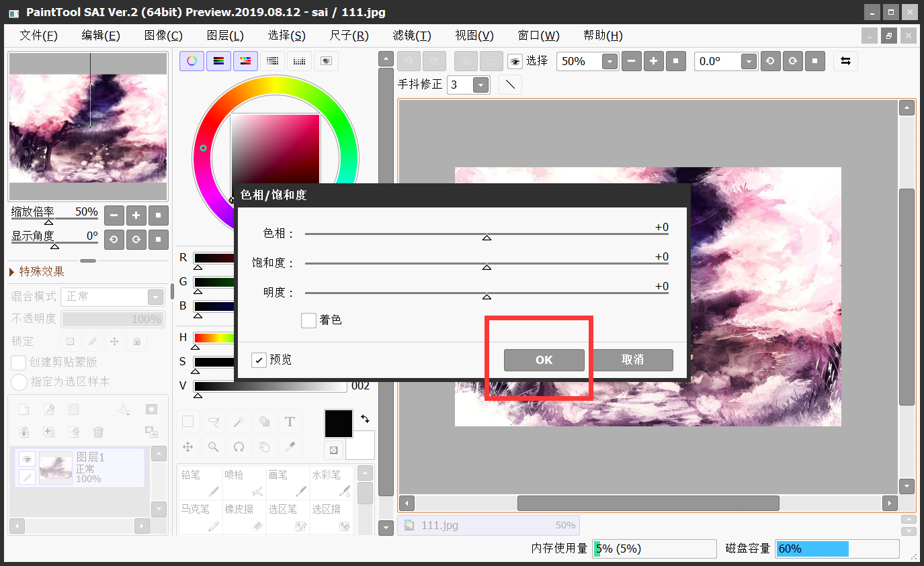The width and height of the screenshot is (924, 566).
Task: Select the eyedropper tool
Action: (x=290, y=447)
